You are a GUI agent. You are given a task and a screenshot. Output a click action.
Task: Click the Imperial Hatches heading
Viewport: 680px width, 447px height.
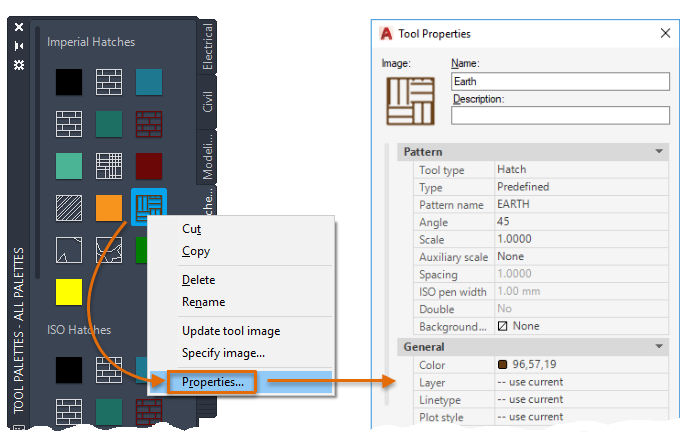(x=91, y=42)
